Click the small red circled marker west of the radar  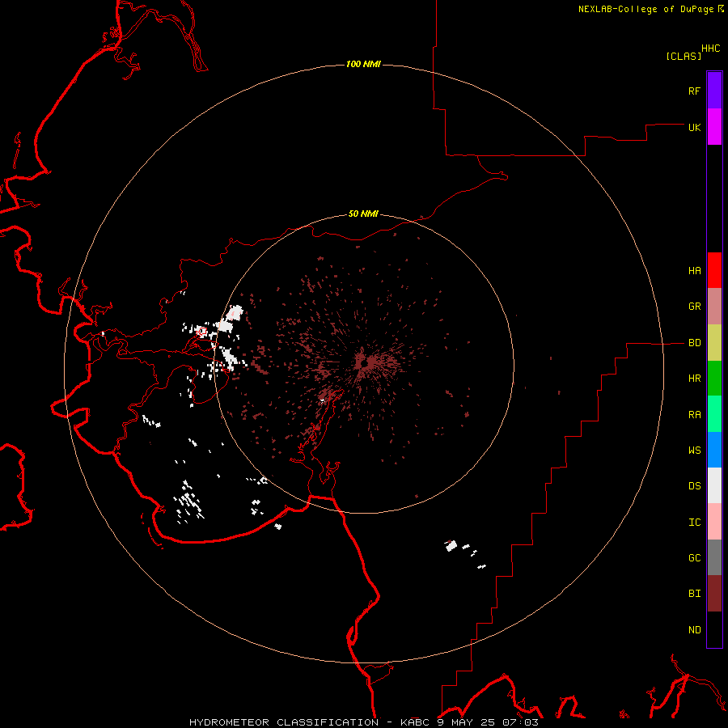pyautogui.click(x=201, y=332)
